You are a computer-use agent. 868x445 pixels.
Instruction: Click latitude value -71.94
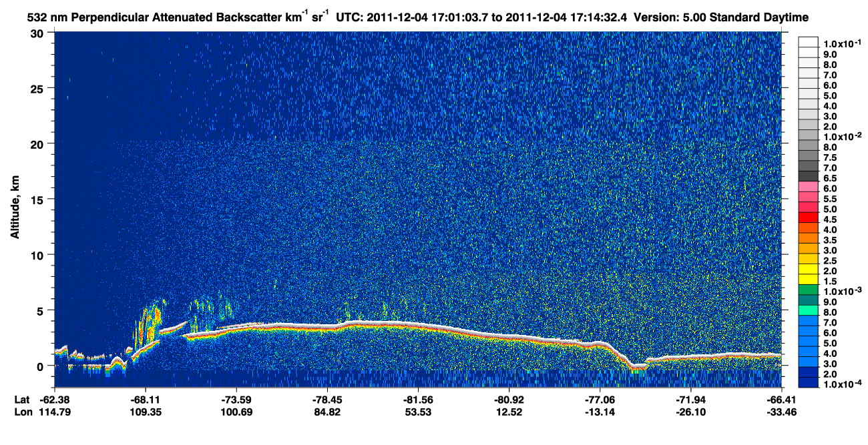click(690, 399)
